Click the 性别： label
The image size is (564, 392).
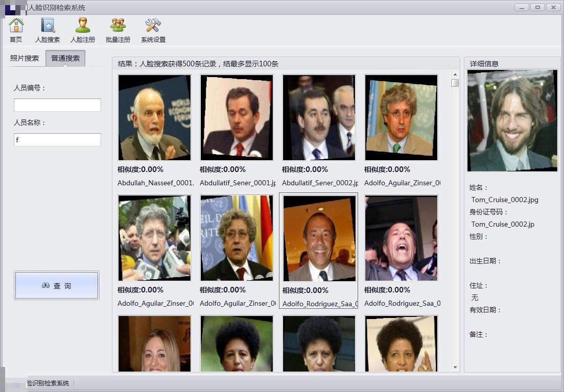click(479, 236)
